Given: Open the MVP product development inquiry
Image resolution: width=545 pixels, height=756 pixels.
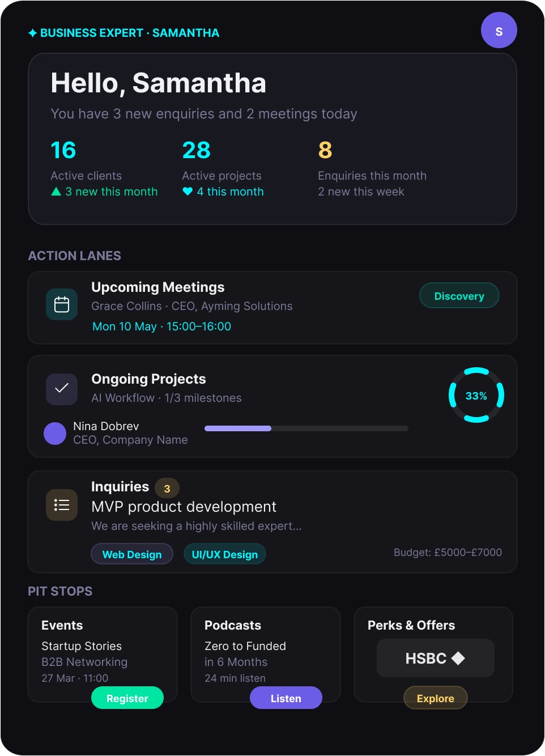Looking at the screenshot, I should pyautogui.click(x=184, y=507).
